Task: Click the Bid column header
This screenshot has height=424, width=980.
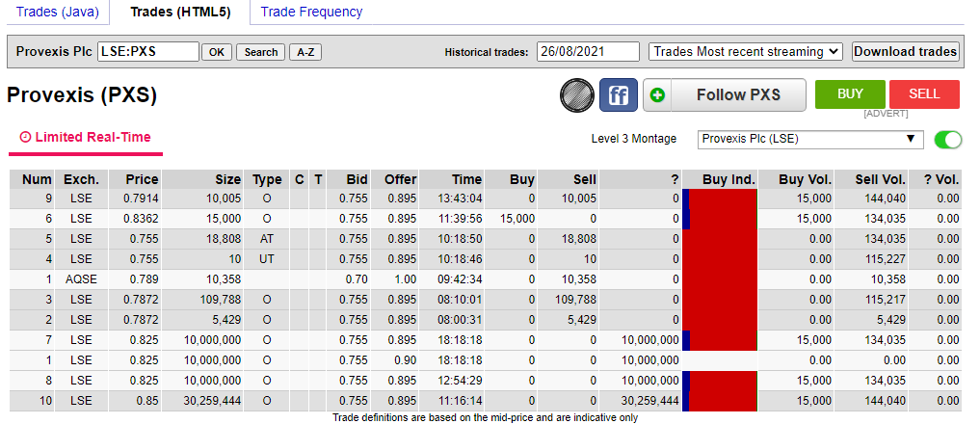Action: [x=348, y=179]
